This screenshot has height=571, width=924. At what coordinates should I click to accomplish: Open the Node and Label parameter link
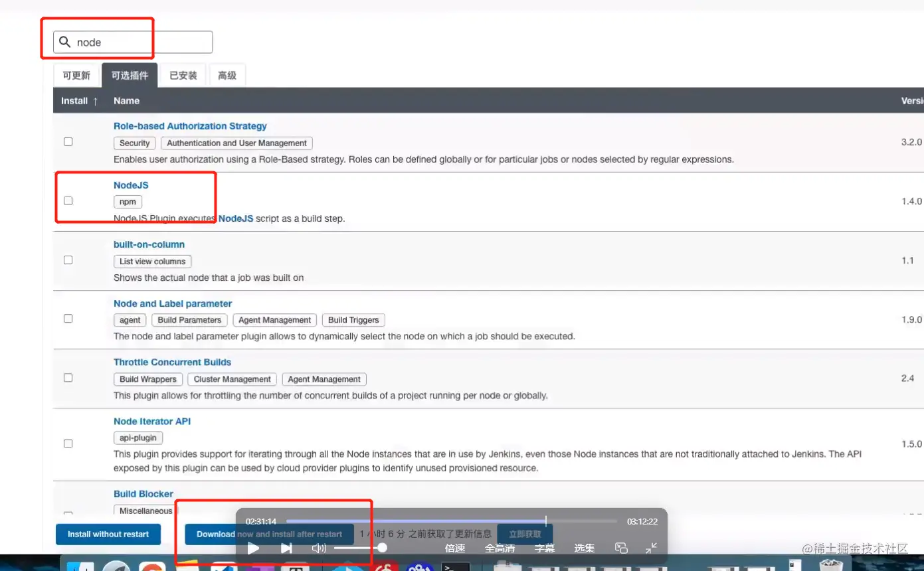pos(173,303)
